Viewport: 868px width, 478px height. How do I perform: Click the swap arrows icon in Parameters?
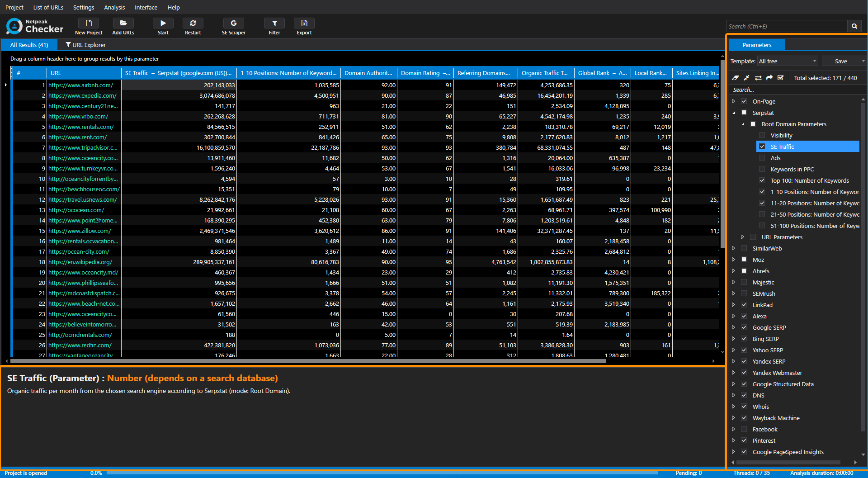[758, 78]
